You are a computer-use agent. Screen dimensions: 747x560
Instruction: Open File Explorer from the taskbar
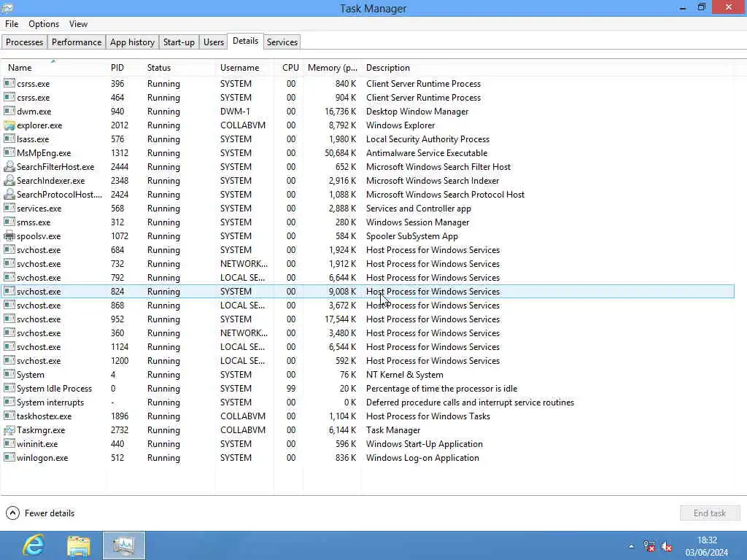tap(79, 545)
